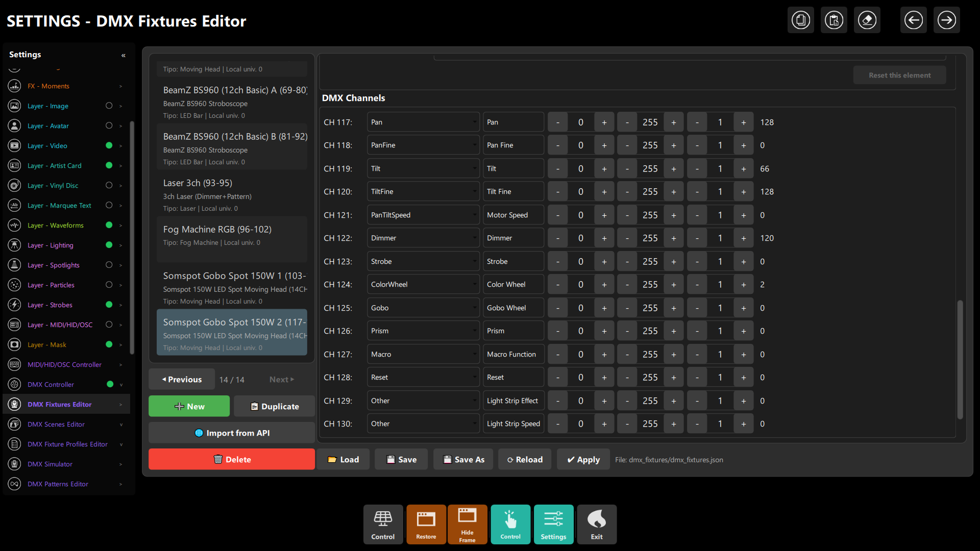
Task: Expand the DMX Scenes Editor chevron
Action: pyautogui.click(x=121, y=424)
